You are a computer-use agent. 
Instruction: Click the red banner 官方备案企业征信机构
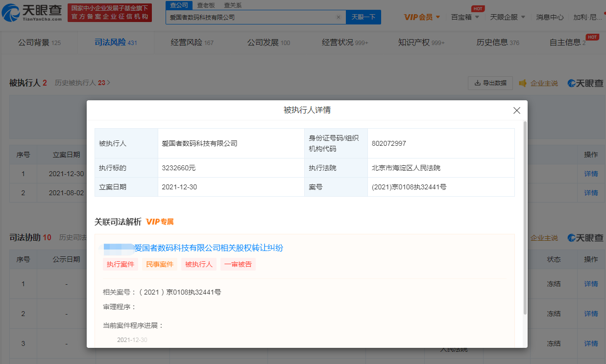click(110, 13)
